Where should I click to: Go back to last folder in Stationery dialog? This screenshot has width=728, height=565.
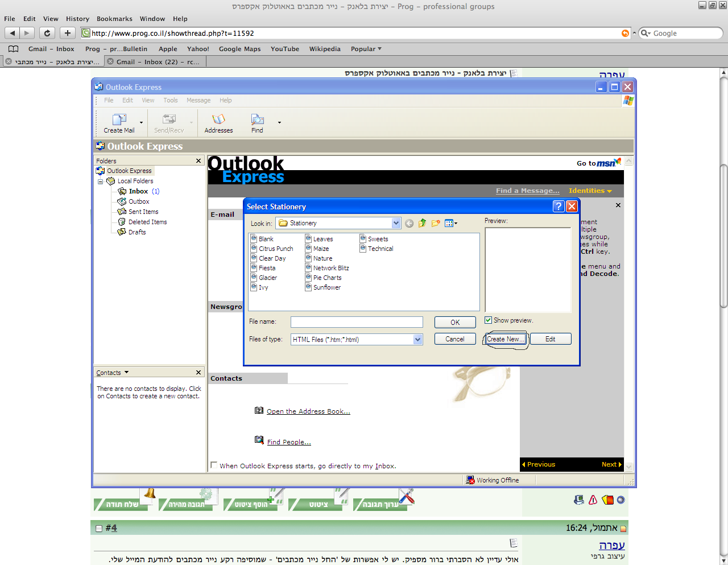409,224
